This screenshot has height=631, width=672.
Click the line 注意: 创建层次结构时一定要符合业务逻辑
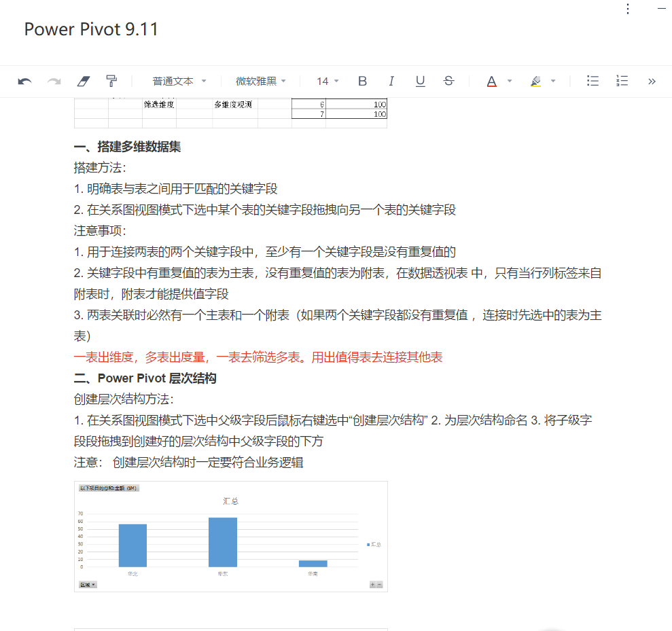189,463
